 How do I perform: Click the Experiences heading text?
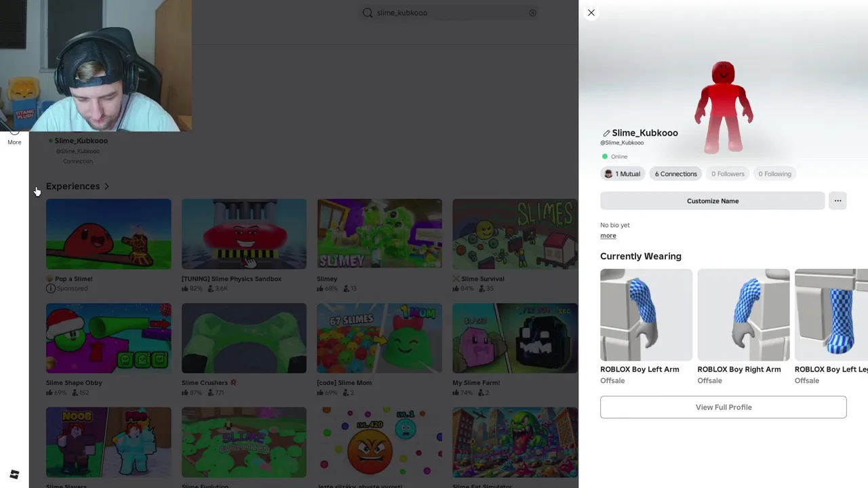click(x=73, y=186)
